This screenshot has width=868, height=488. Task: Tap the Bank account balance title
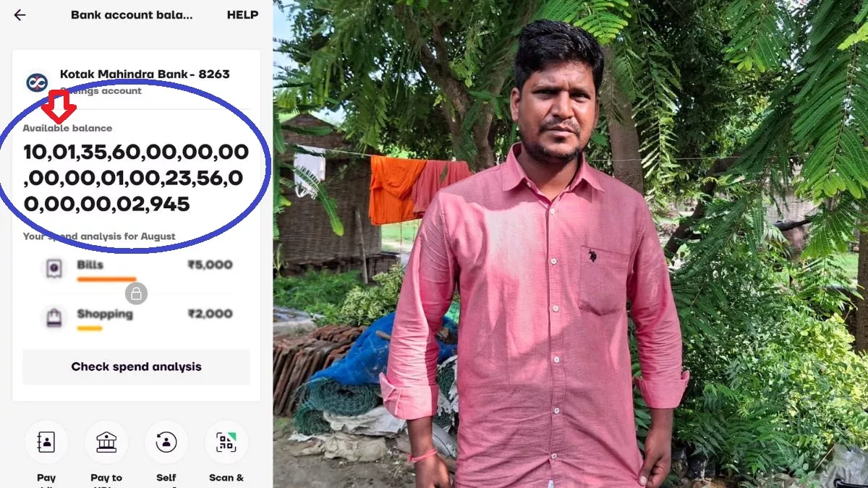pos(132,15)
